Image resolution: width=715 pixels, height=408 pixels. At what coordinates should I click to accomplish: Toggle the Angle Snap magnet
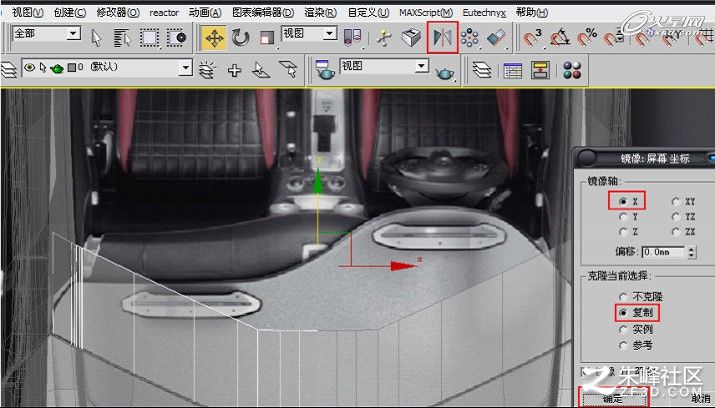coord(560,37)
